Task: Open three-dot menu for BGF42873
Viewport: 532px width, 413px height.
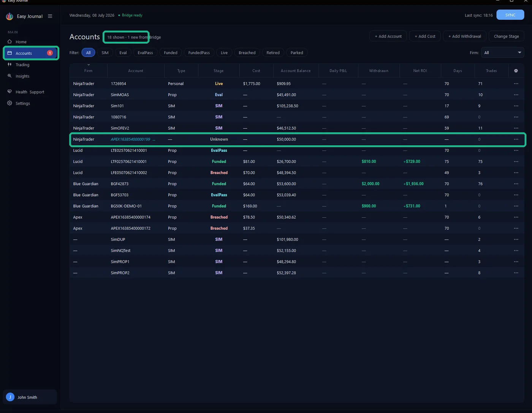Action: click(x=516, y=184)
